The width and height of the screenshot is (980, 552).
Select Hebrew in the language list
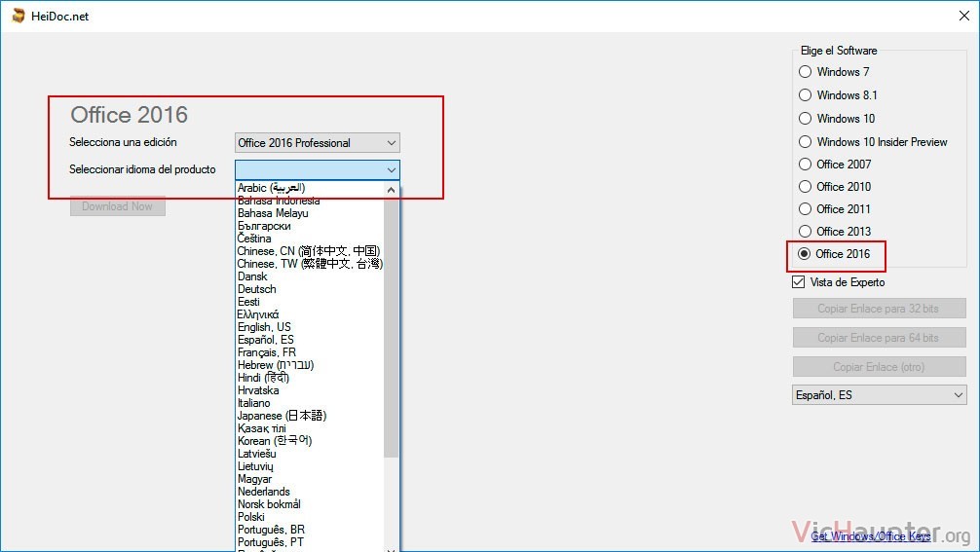point(310,365)
